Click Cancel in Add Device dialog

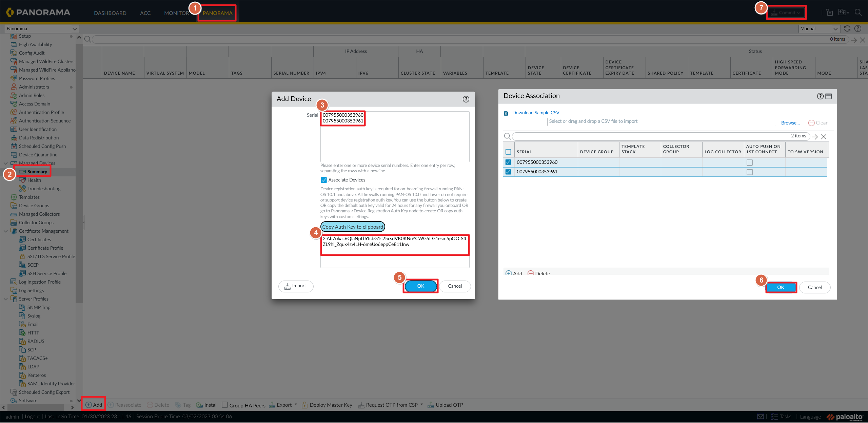[455, 286]
